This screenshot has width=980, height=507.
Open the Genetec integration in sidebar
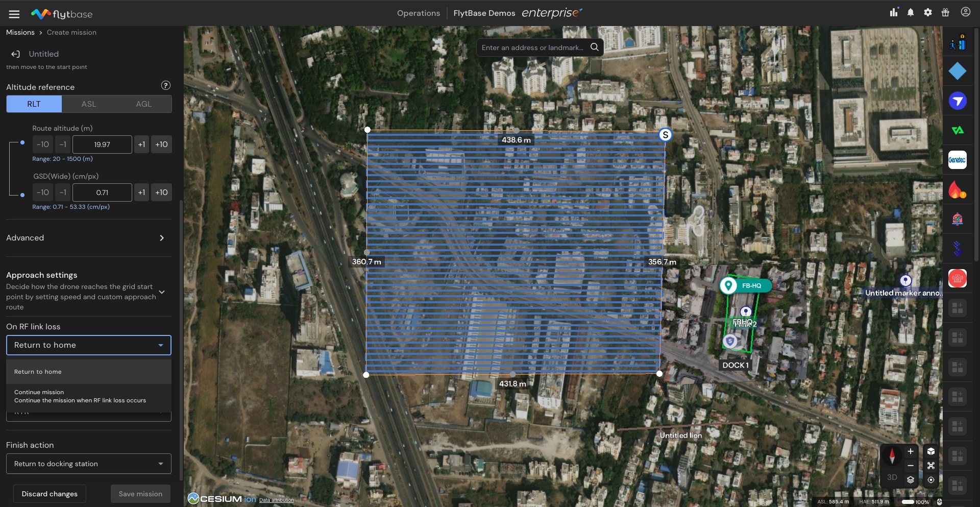[x=957, y=160]
